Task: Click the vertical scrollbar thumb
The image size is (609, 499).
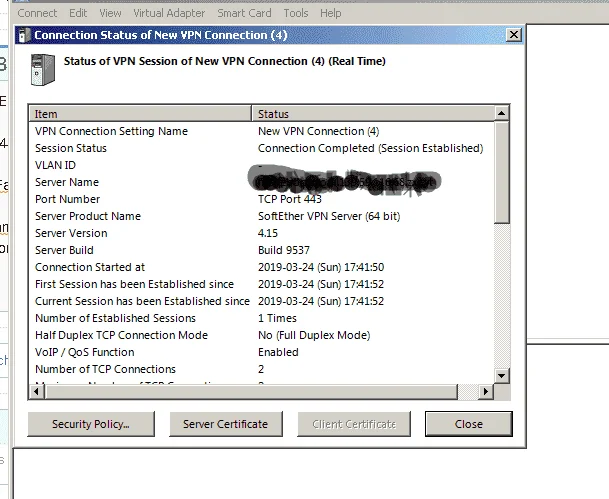Action: [501, 172]
